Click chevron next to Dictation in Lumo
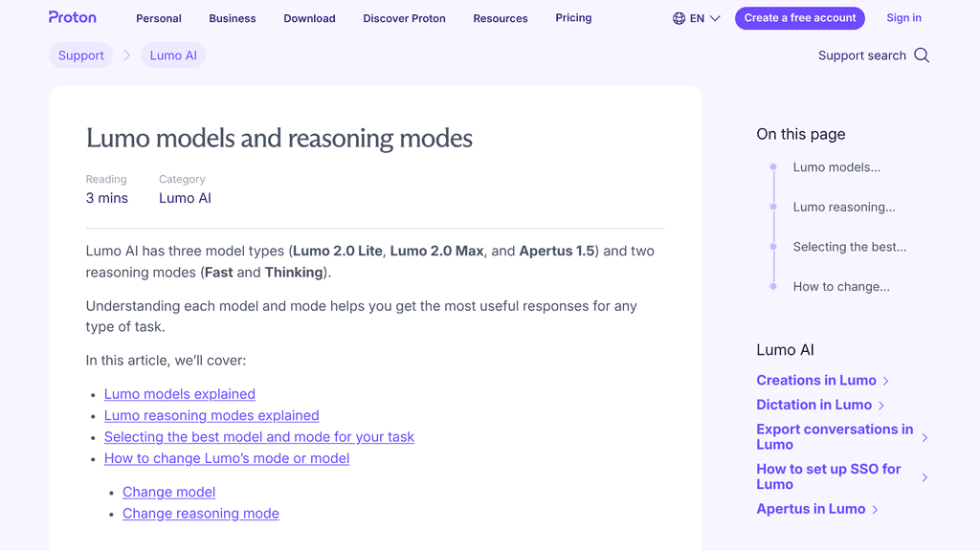980x551 pixels. click(x=881, y=406)
